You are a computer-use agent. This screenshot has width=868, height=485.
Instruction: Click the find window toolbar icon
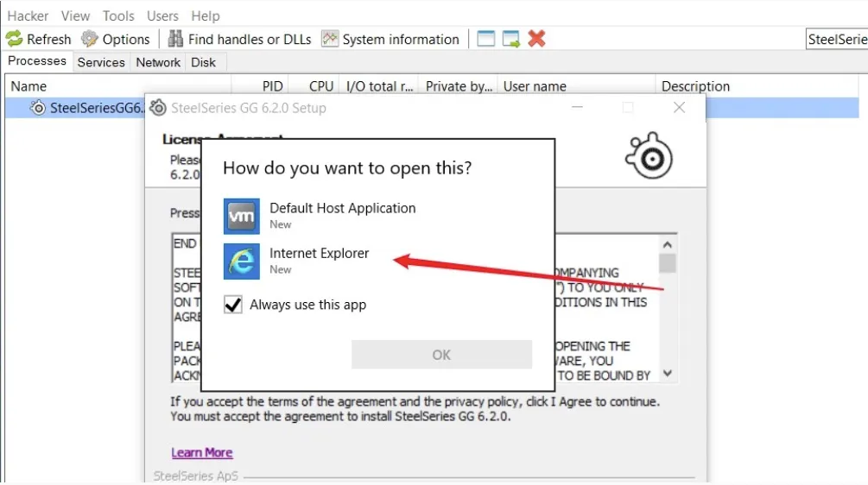pyautogui.click(x=485, y=39)
